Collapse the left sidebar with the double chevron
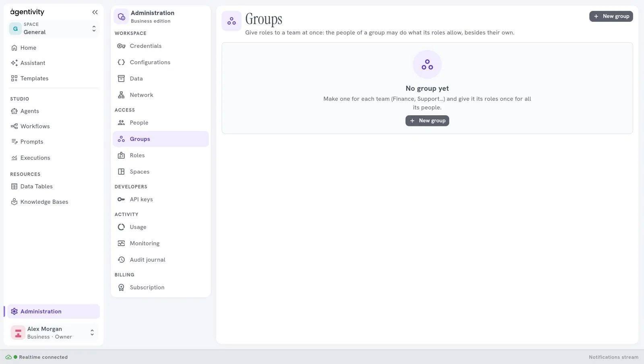 pos(95,12)
